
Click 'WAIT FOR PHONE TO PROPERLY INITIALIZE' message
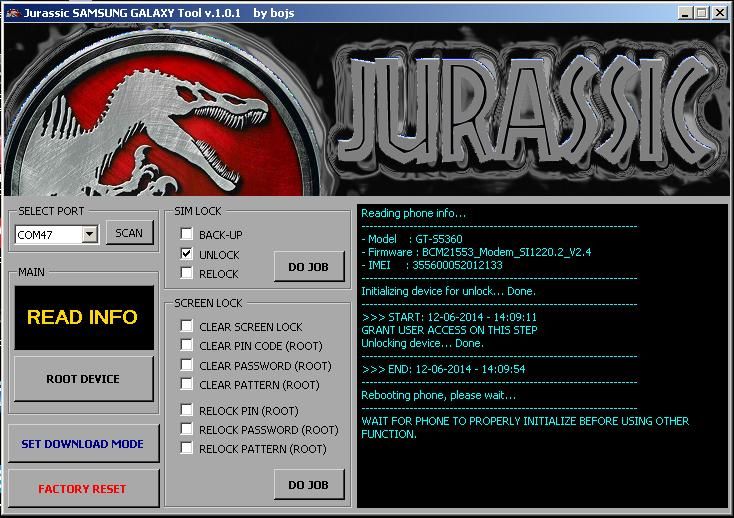[x=525, y=427]
